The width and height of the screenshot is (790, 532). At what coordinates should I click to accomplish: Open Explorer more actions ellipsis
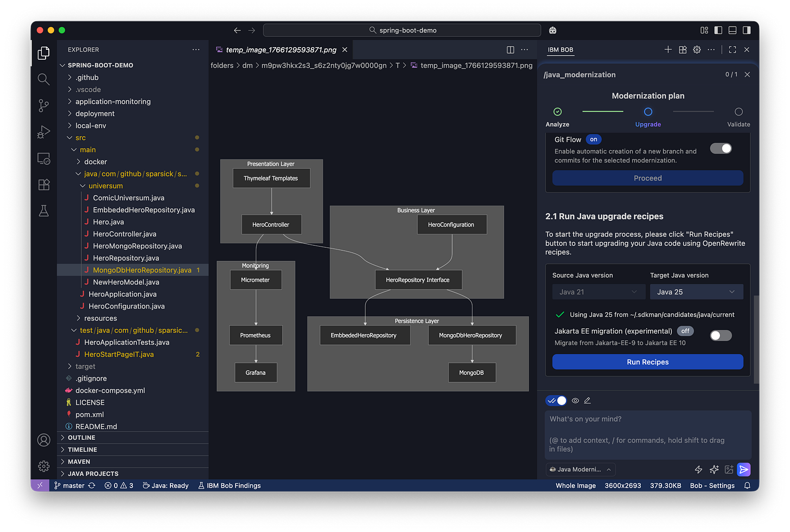pos(196,49)
